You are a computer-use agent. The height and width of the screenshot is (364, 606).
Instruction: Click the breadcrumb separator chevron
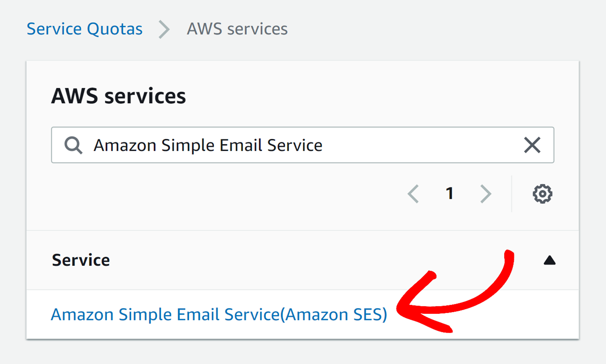pos(164,29)
